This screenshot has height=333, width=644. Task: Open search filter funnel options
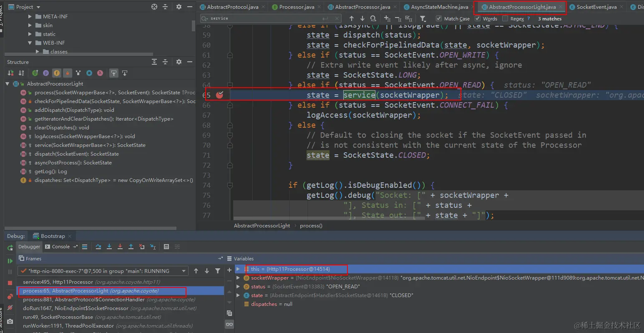[423, 18]
